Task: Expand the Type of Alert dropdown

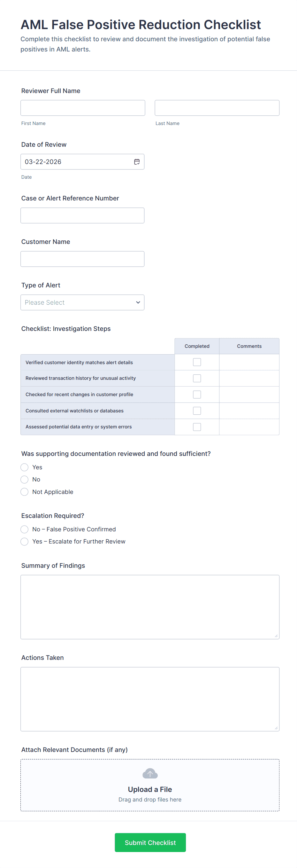Action: [82, 302]
